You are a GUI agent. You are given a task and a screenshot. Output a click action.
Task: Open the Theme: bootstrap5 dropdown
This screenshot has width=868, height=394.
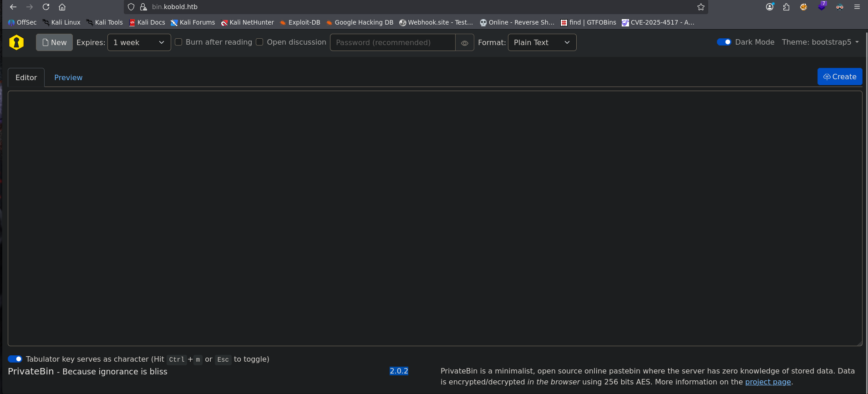pyautogui.click(x=820, y=42)
